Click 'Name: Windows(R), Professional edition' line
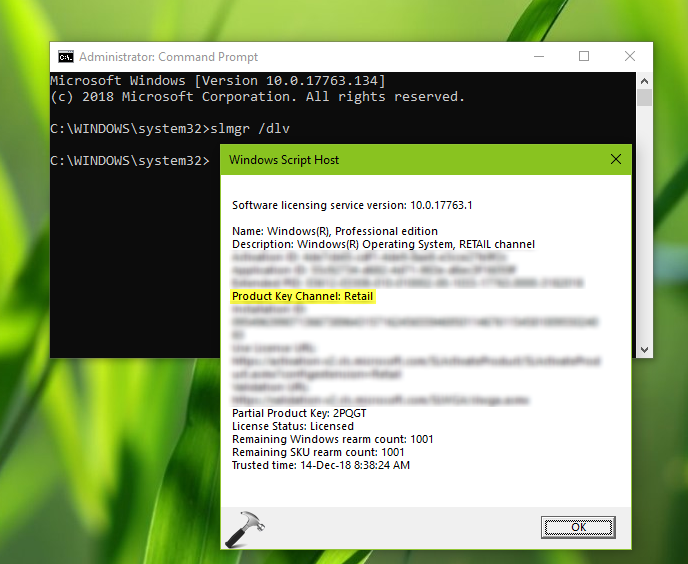Image resolution: width=688 pixels, height=564 pixels. pos(335,231)
